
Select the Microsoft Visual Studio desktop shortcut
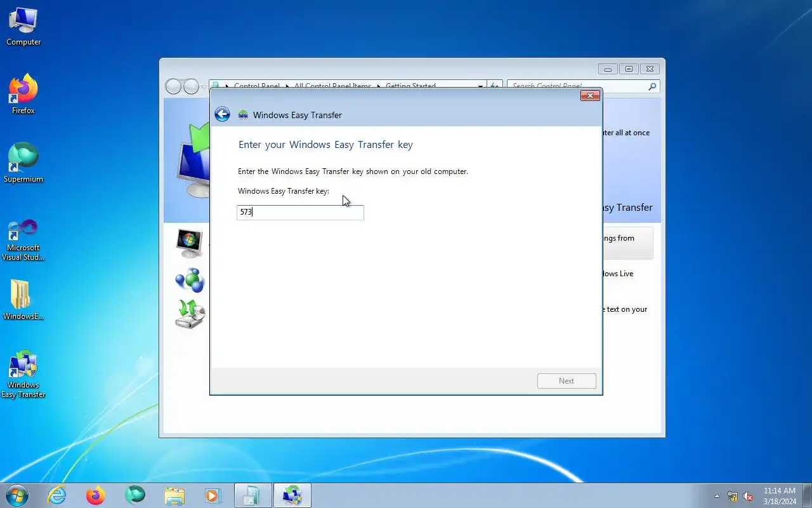[x=23, y=239]
